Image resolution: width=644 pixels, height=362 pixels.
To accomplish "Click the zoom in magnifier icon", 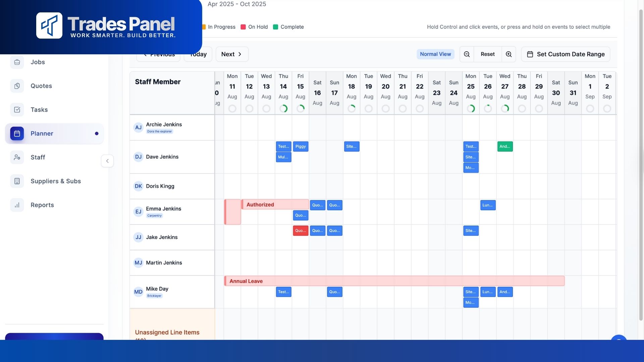I will click(508, 54).
